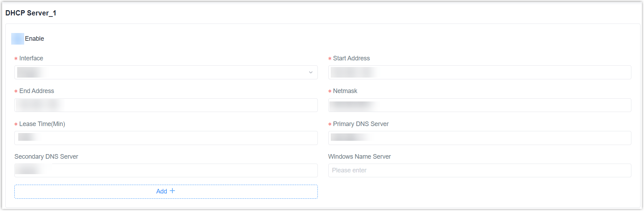Click the Interface field label
644x211 pixels.
(x=31, y=58)
